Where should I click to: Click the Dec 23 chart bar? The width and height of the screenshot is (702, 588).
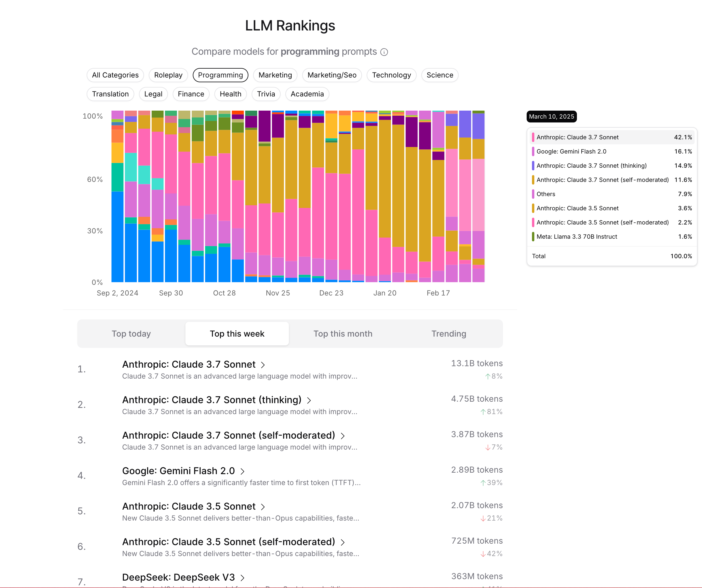[331, 197]
